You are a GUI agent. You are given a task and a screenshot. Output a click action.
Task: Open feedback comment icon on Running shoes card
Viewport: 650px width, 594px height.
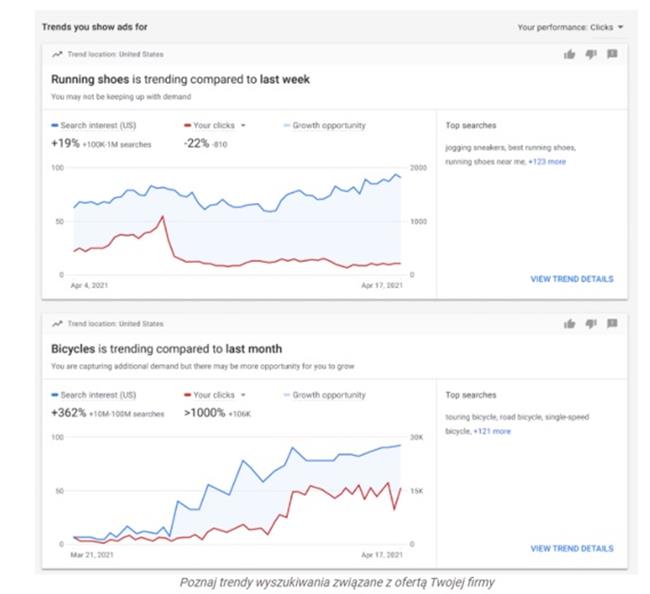tap(612, 54)
